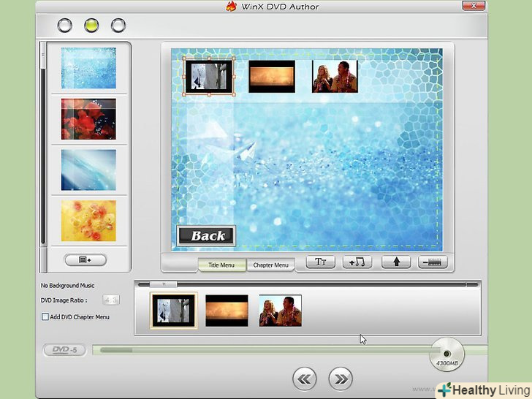Image resolution: width=532 pixels, height=399 pixels.
Task: Select the red flowers background template
Action: (88, 118)
